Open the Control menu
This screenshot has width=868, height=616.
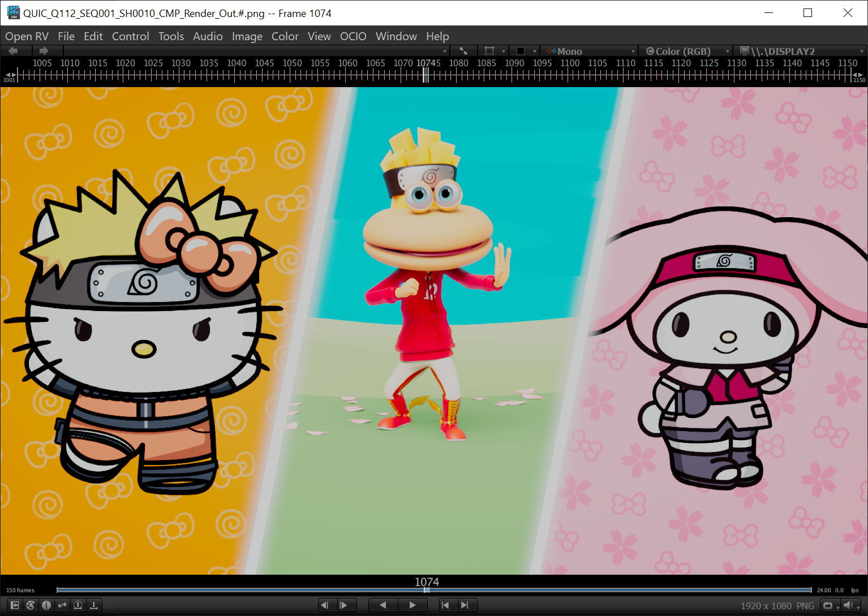point(131,36)
